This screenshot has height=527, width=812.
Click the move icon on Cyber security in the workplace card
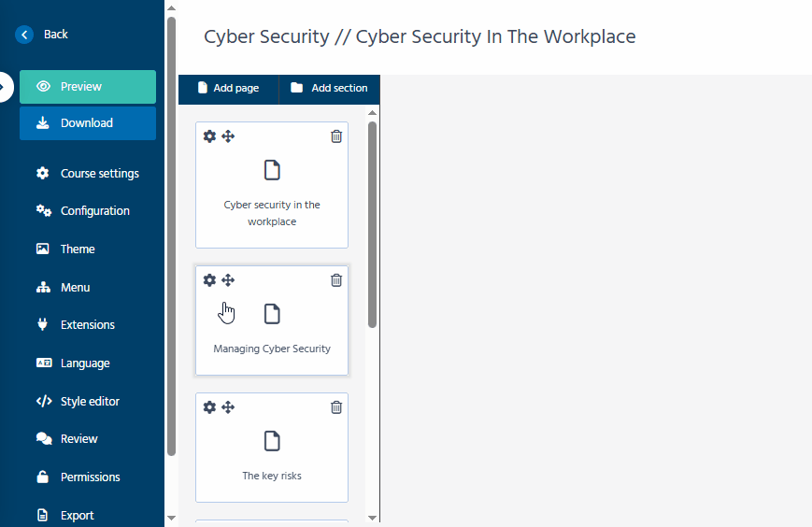coord(228,136)
